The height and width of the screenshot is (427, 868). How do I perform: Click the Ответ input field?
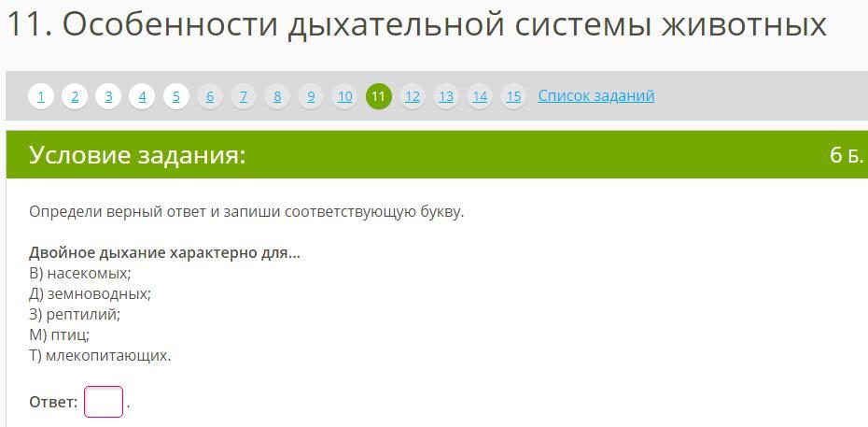(x=104, y=402)
